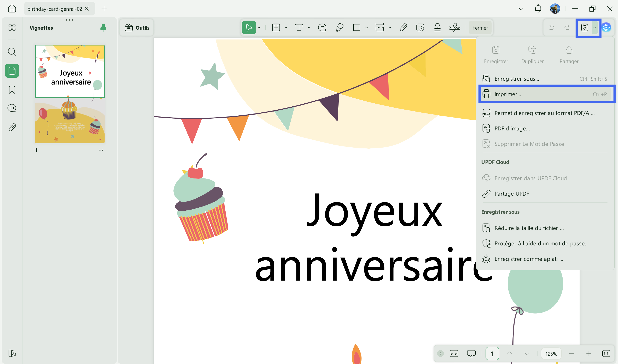Zoom out with minus button

coord(571,353)
